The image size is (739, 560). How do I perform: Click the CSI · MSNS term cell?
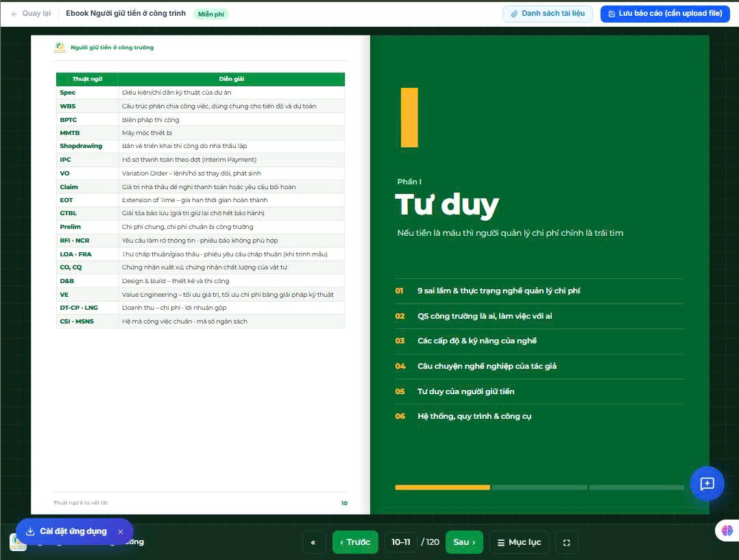[87, 321]
